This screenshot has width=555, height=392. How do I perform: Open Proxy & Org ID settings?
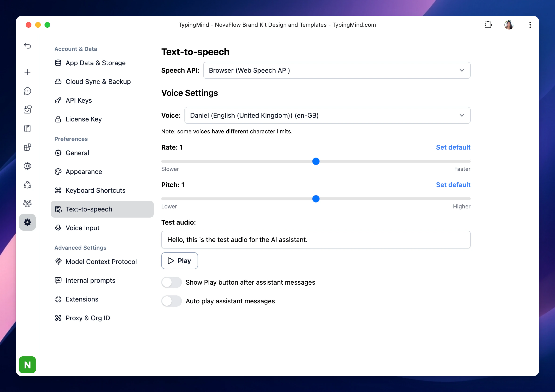coord(102,318)
